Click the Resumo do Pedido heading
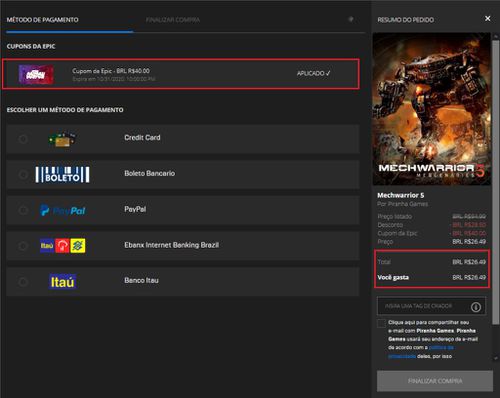The height and width of the screenshot is (398, 500). click(x=406, y=20)
